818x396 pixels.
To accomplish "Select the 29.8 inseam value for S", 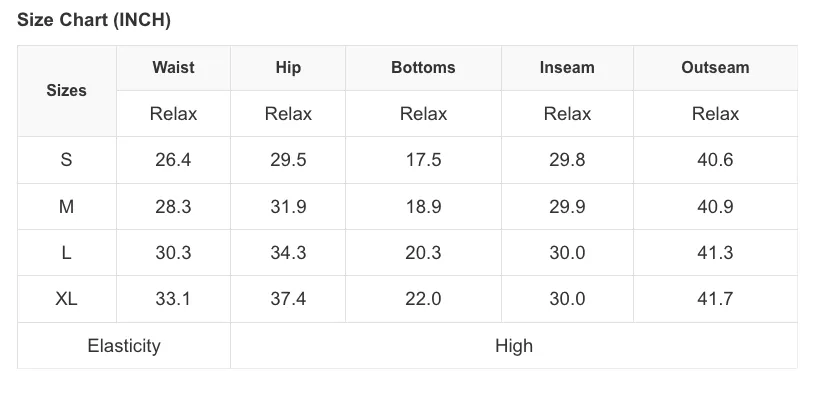I will [x=567, y=160].
